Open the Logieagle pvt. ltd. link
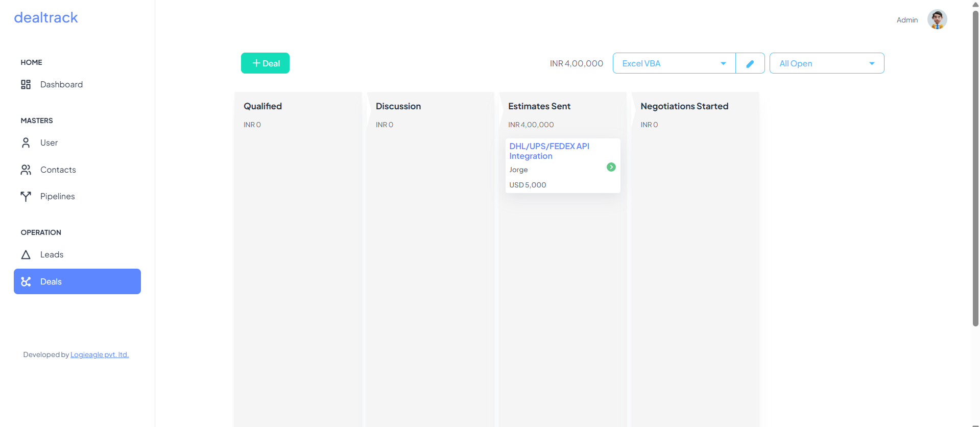 click(x=100, y=354)
